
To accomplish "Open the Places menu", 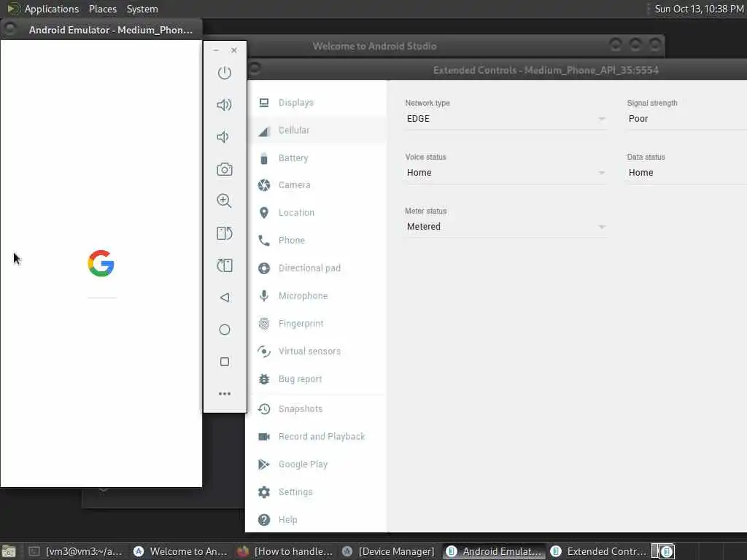I will (x=102, y=9).
